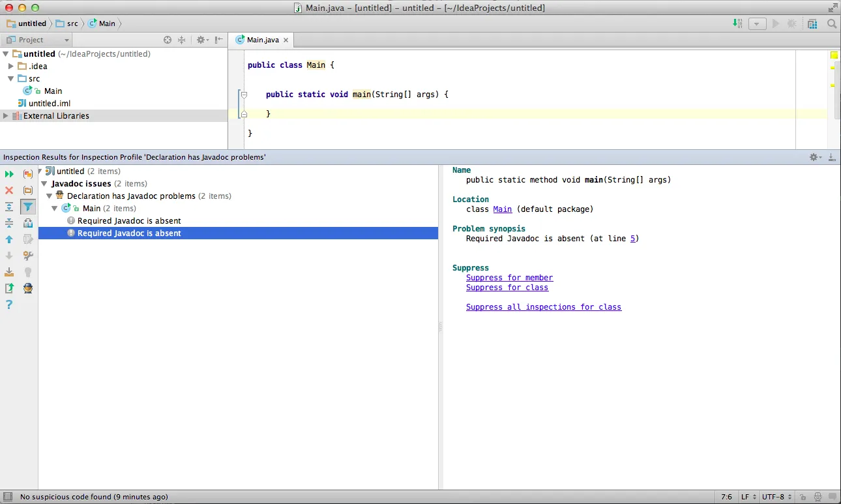Open the Main class link under Location
Viewport: 841px width, 504px height.
(502, 209)
